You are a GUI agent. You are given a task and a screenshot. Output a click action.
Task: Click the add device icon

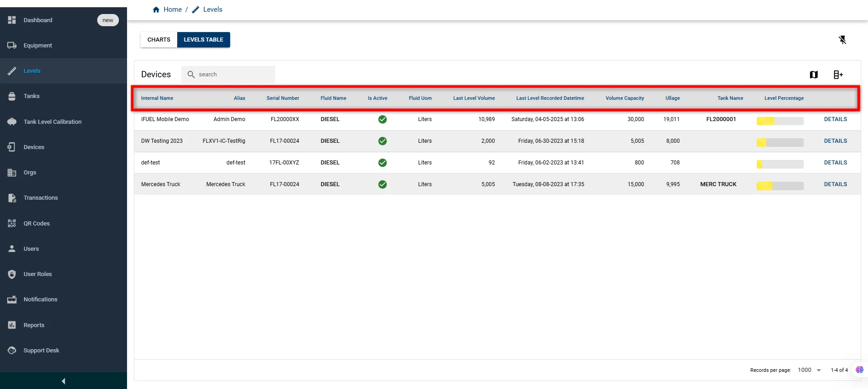(x=838, y=75)
